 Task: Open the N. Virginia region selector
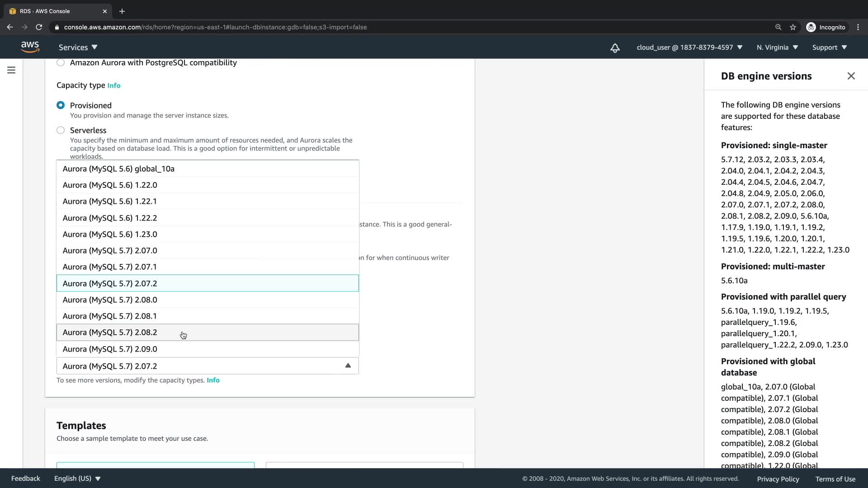(x=777, y=47)
